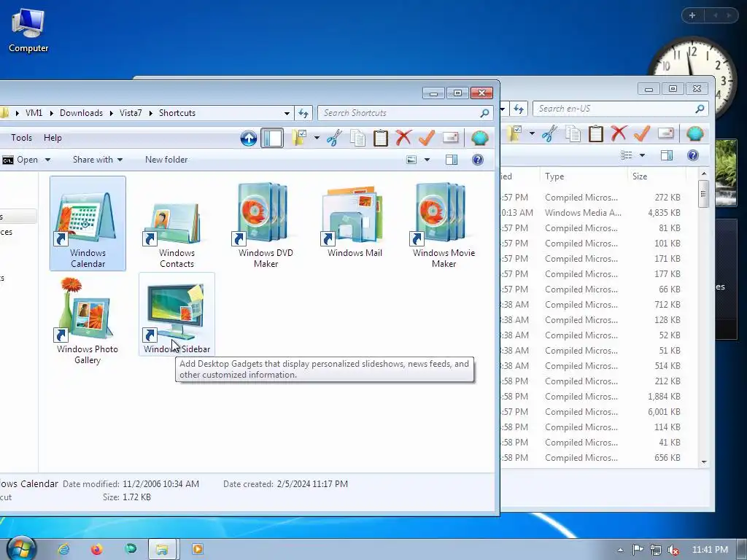Click the Help question mark in Shortcuts window
The image size is (747, 560).
pyautogui.click(x=477, y=160)
